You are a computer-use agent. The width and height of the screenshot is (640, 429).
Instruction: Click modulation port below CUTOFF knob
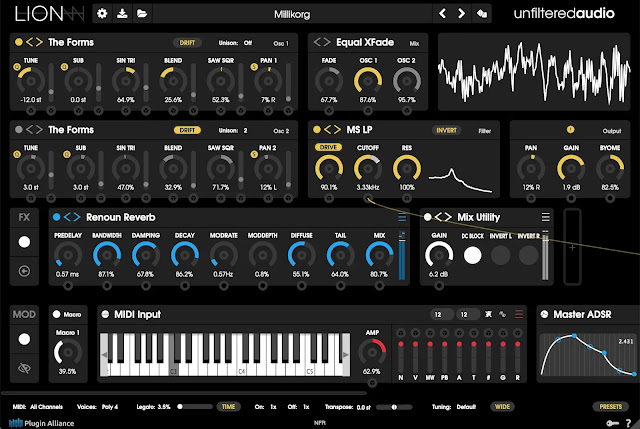point(368,198)
